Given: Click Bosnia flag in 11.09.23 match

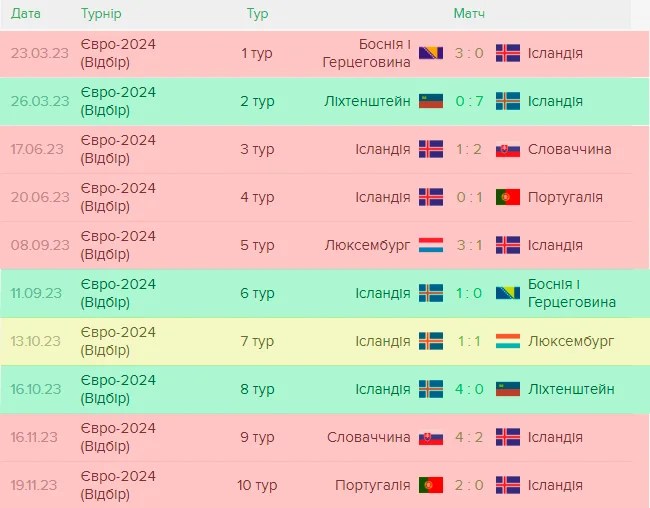Looking at the screenshot, I should 508,293.
